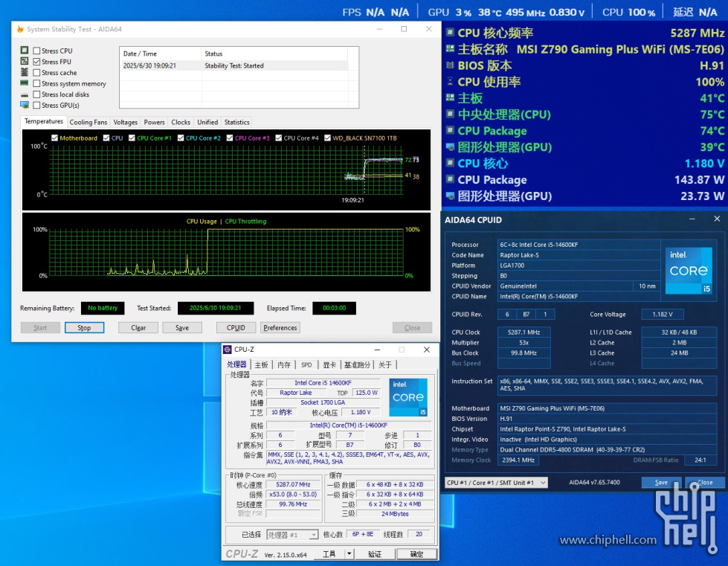
Task: Click the system memory RAM icon
Action: coord(25,83)
